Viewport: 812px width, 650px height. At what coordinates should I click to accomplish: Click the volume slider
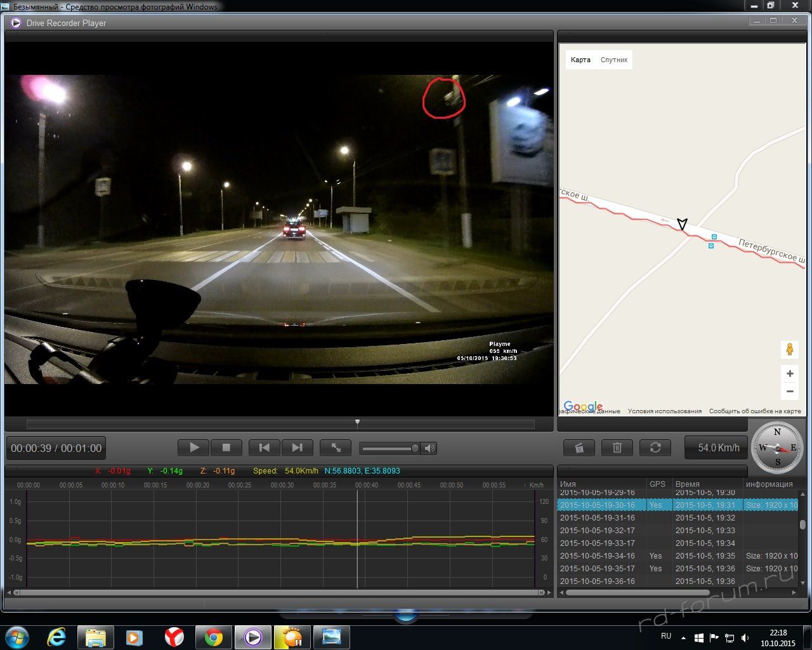click(388, 449)
